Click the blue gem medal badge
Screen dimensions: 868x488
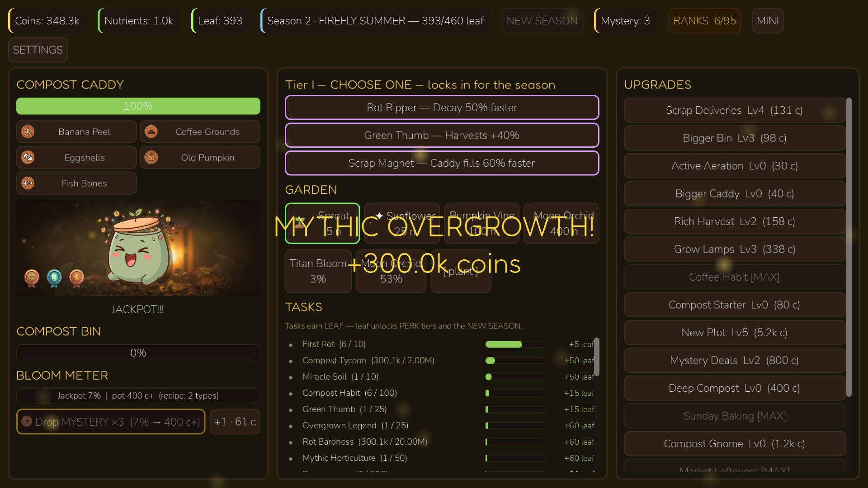coord(54,278)
